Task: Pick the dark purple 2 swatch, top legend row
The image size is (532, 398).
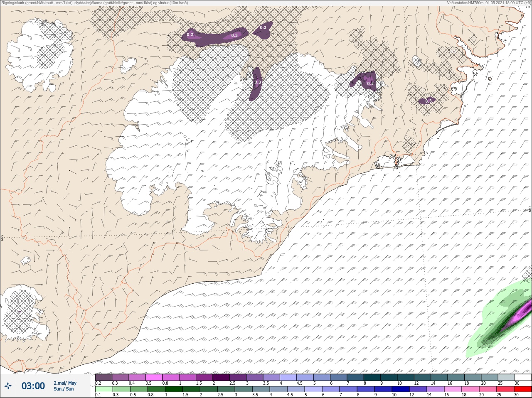Action: [222, 377]
